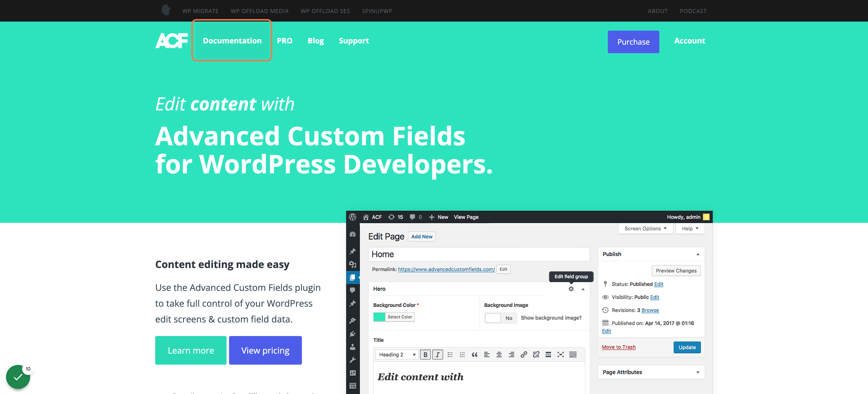
Task: Click the Background Color green swatch
Action: click(379, 317)
